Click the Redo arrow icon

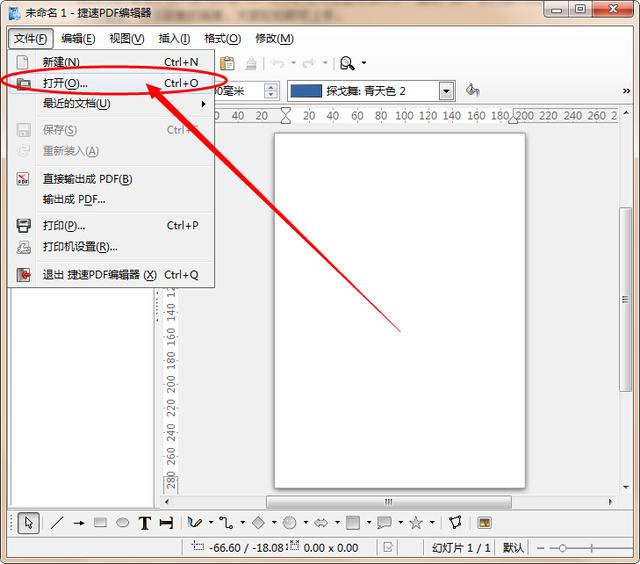click(x=309, y=63)
